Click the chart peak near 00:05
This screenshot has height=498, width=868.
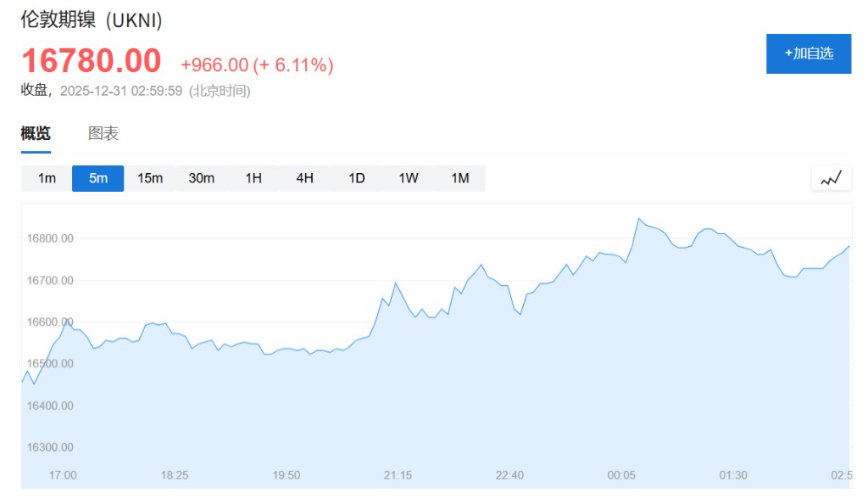click(x=639, y=219)
